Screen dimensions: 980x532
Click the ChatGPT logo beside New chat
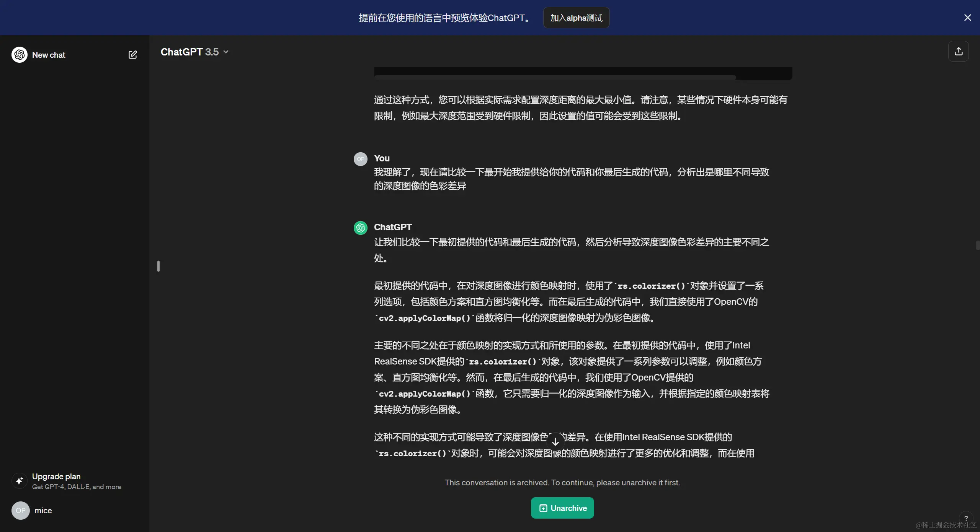pyautogui.click(x=20, y=55)
